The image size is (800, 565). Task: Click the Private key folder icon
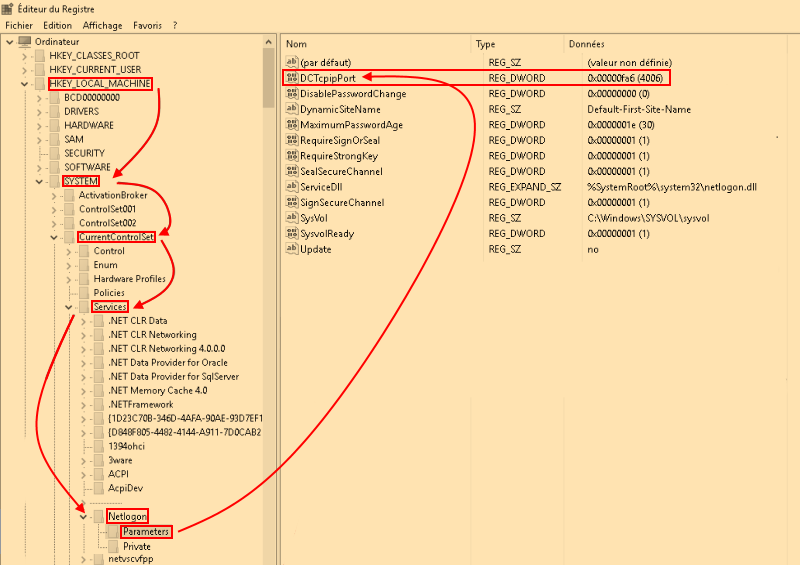[x=114, y=546]
